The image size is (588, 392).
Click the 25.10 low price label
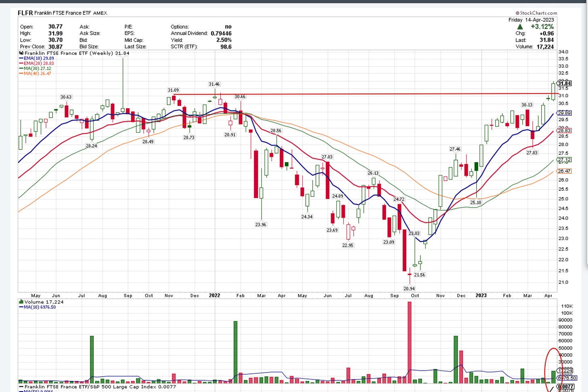(476, 202)
